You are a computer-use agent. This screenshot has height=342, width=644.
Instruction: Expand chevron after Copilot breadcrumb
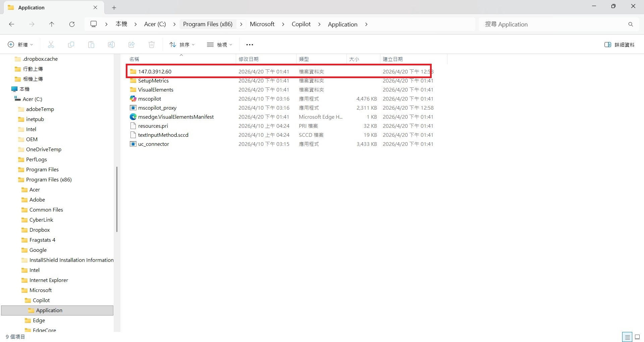pos(319,24)
